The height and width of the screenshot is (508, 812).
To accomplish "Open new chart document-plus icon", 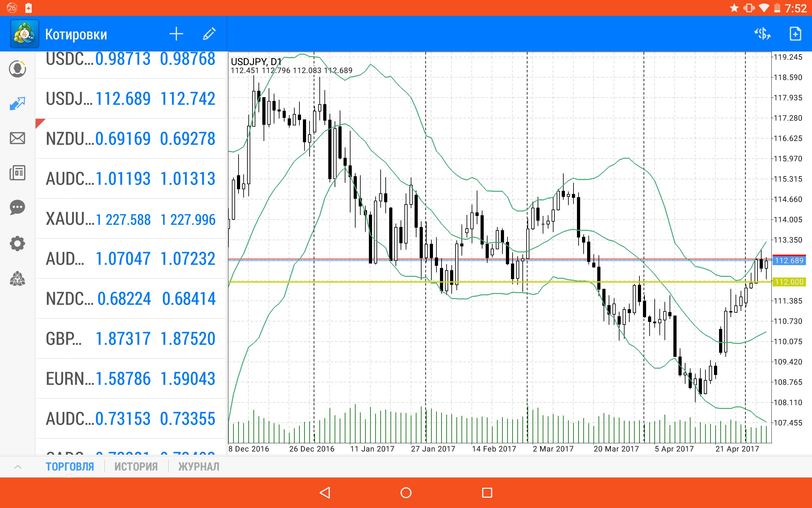I will pos(795,34).
